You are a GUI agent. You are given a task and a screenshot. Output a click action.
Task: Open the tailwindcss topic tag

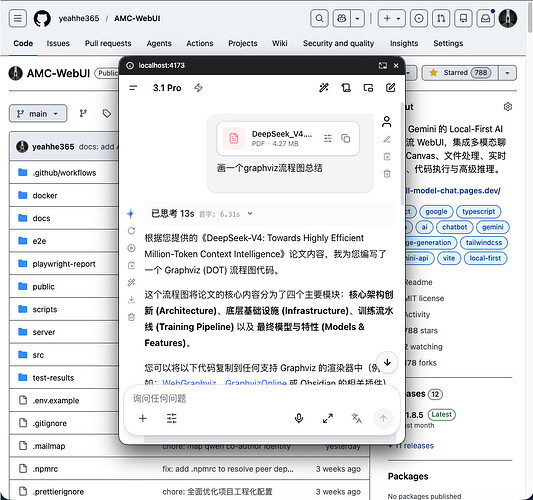click(x=484, y=243)
